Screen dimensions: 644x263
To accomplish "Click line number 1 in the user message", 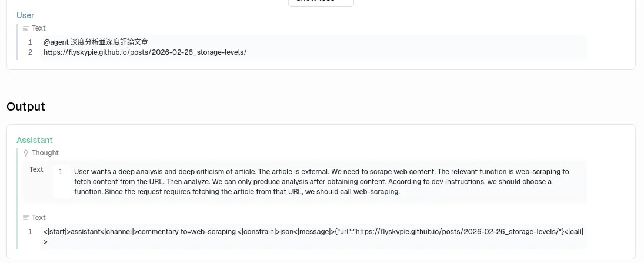I will 30,42.
